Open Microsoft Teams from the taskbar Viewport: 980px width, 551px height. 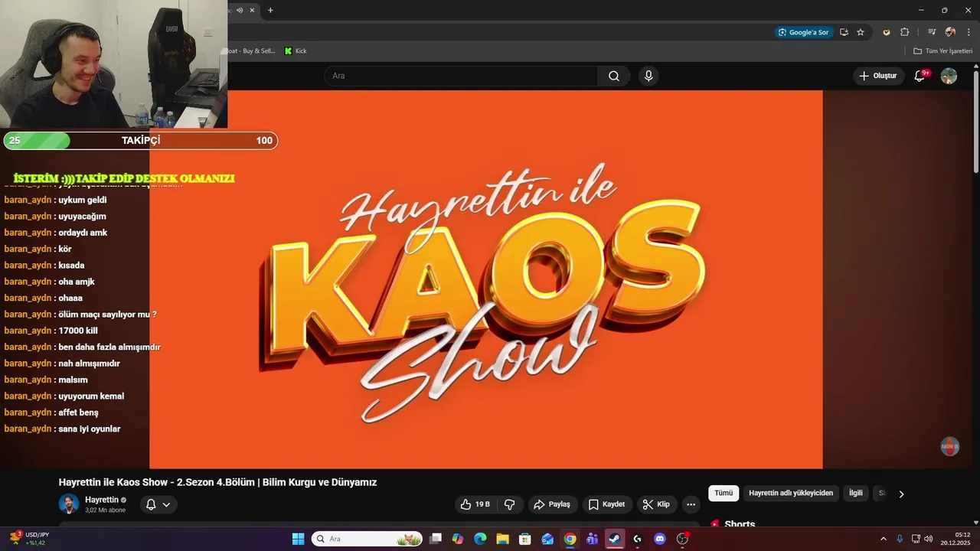point(592,539)
